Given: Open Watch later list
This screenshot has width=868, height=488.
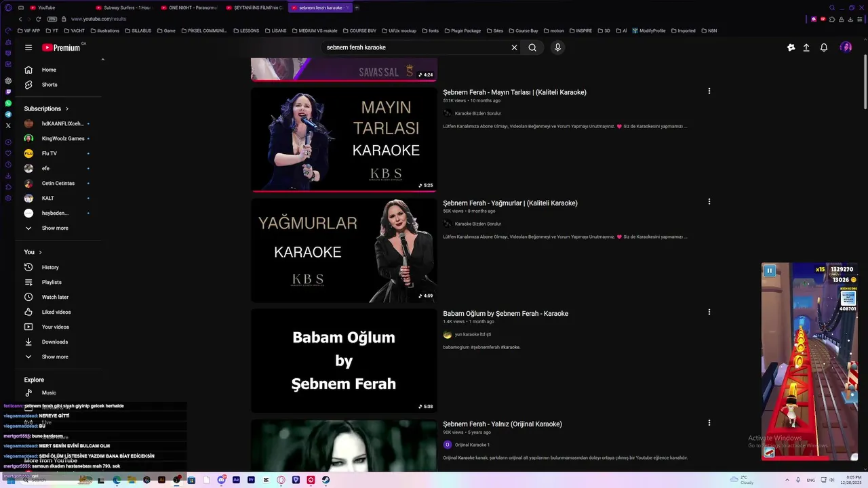Looking at the screenshot, I should pyautogui.click(x=59, y=297).
